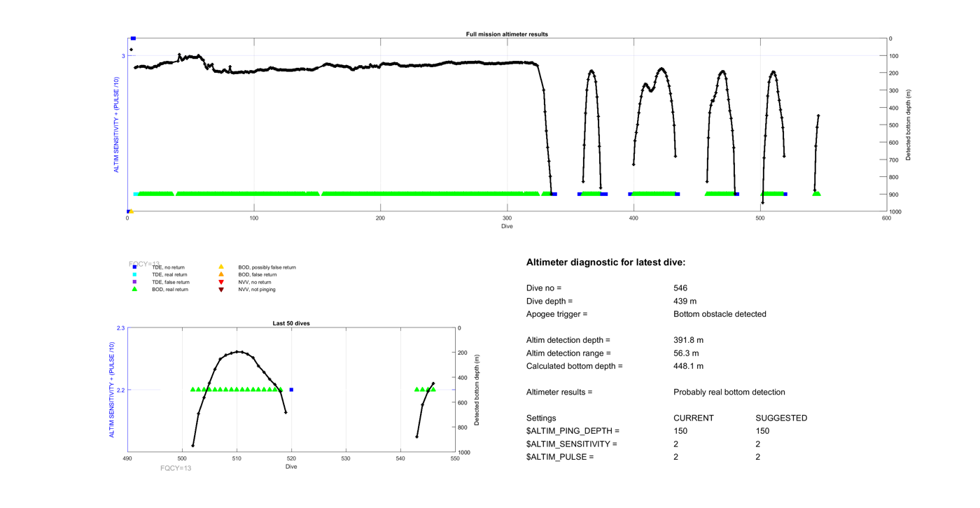This screenshot has height=508, width=980.
Task: Click the 'Dive' x-axis label of the Last 50 dives plot
Action: [x=291, y=467]
